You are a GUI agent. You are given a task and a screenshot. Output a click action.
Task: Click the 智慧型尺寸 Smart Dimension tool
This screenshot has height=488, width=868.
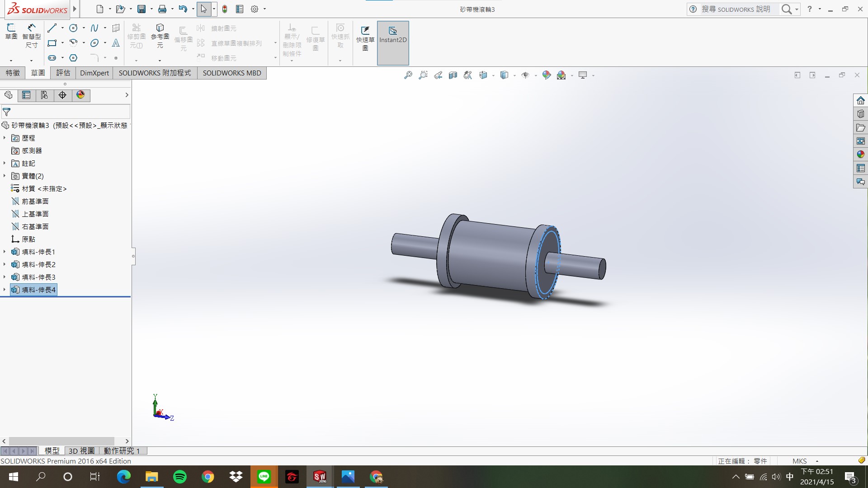point(32,36)
